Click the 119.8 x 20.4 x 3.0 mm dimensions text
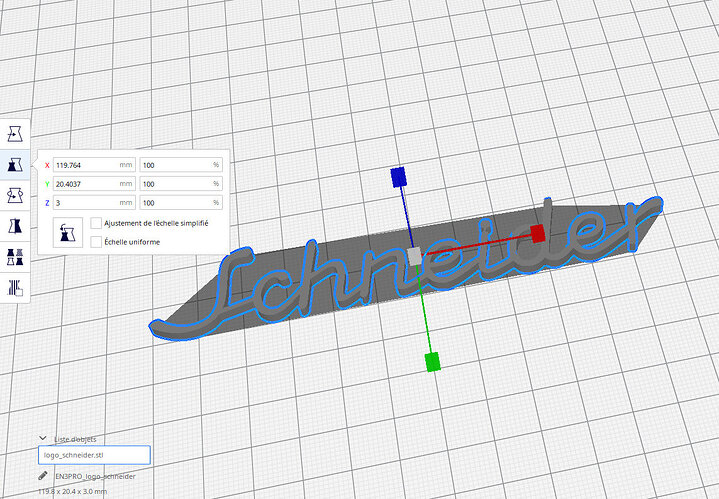The image size is (719, 499). pos(72,491)
